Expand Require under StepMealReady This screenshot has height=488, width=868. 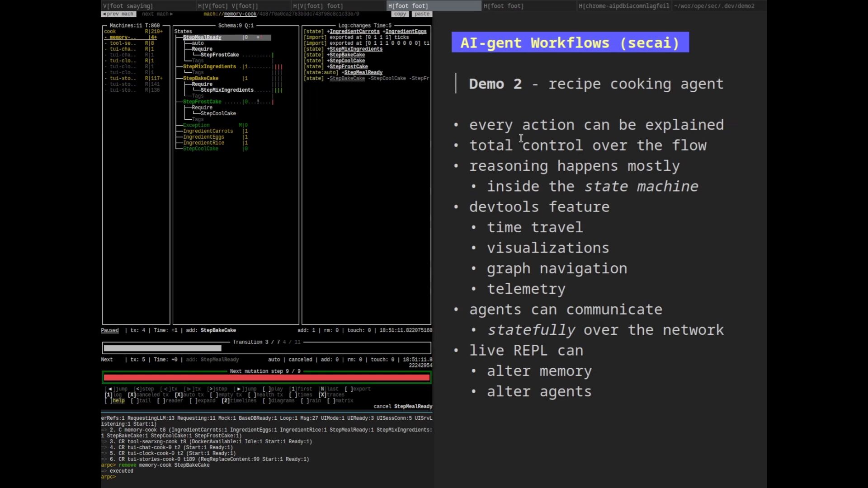202,49
